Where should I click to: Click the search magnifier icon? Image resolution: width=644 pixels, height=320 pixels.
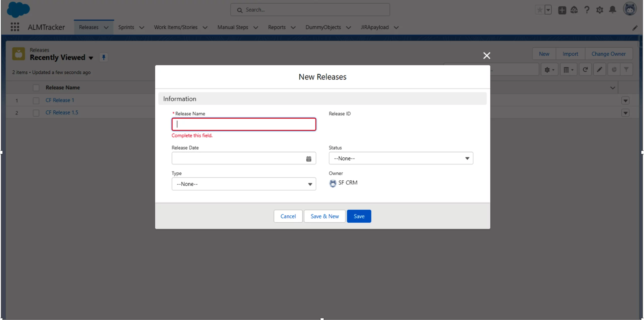(239, 10)
